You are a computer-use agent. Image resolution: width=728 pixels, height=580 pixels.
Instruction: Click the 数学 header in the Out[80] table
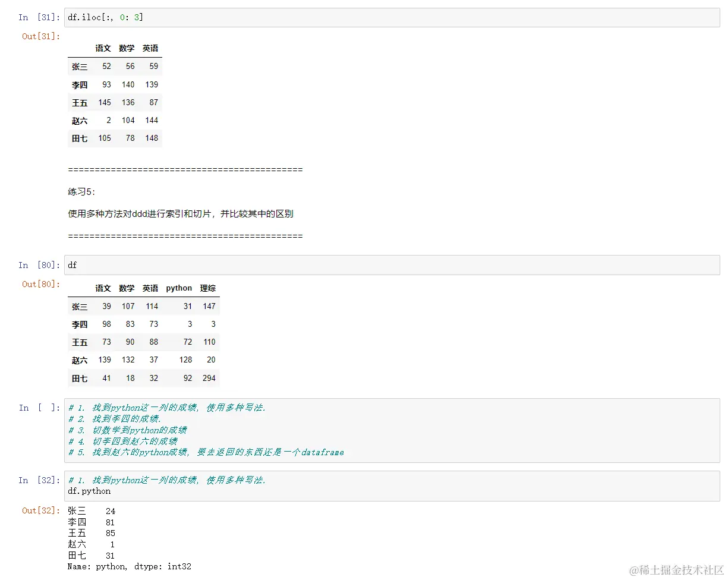[127, 288]
